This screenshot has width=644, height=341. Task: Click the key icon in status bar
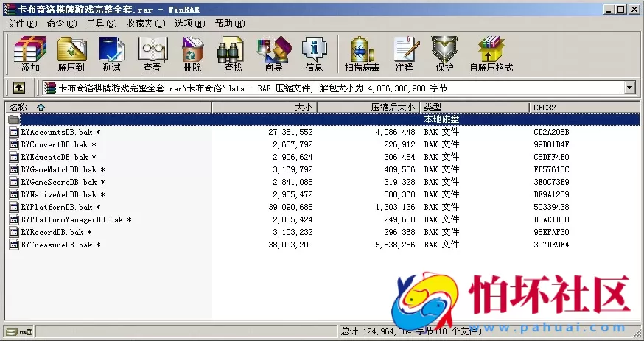[x=26, y=331]
